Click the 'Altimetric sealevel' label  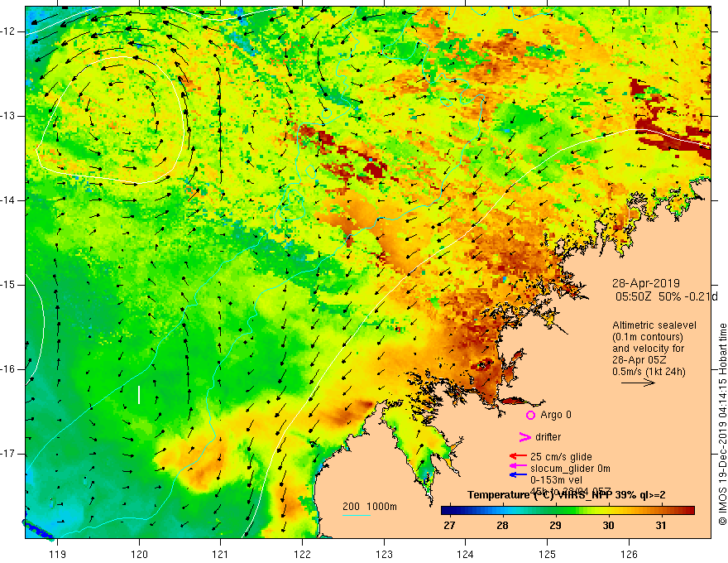point(654,325)
